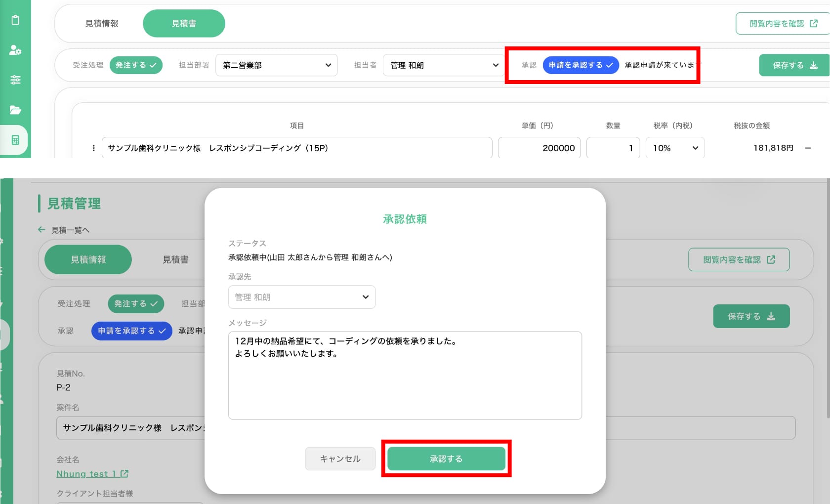
Task: Click the item name field サンプル歯科クリニック様
Action: click(297, 148)
